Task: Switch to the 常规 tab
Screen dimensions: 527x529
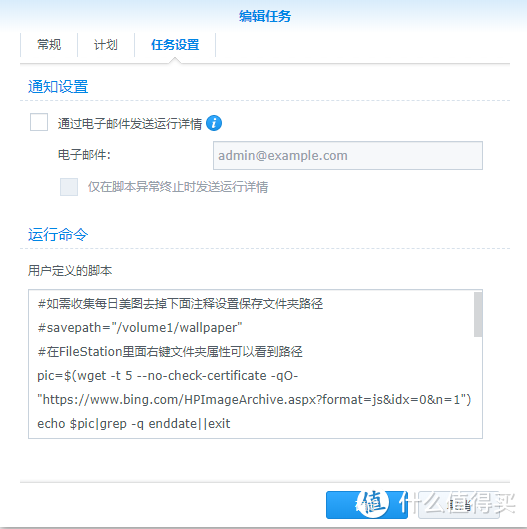Action: [x=49, y=45]
